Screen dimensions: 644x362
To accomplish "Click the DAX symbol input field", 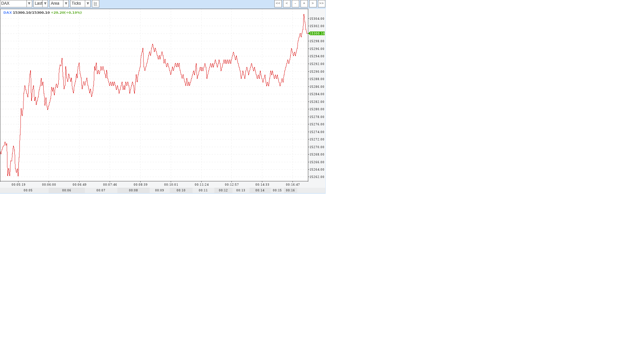I will click(13, 4).
